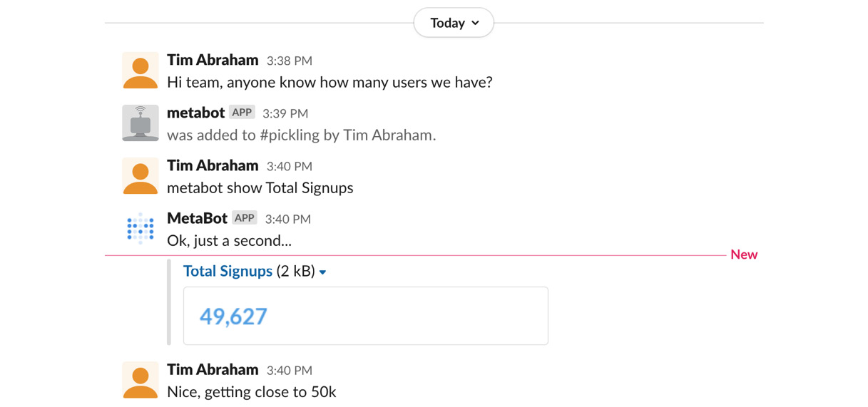Click the "Nice, getting close to 50k" message
Image resolution: width=868 pixels, height=407 pixels.
(252, 392)
